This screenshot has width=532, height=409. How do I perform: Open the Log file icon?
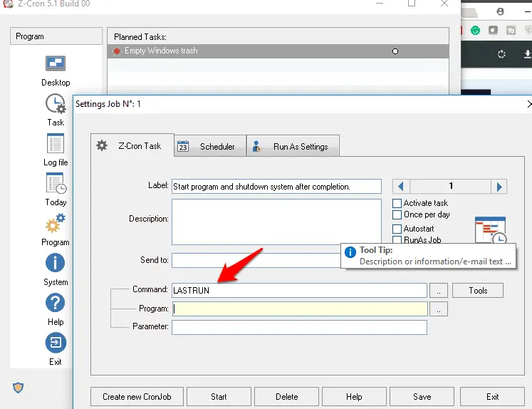[x=56, y=143]
